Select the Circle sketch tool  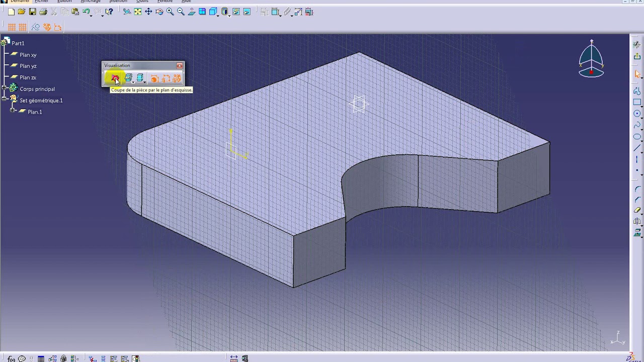[637, 114]
